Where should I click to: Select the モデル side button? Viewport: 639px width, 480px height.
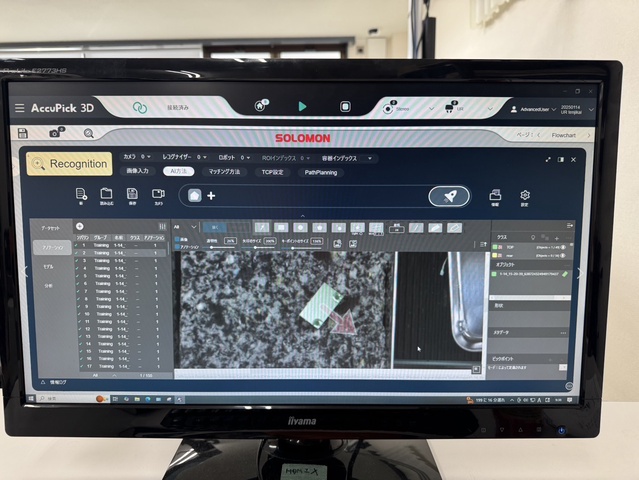pyautogui.click(x=48, y=266)
